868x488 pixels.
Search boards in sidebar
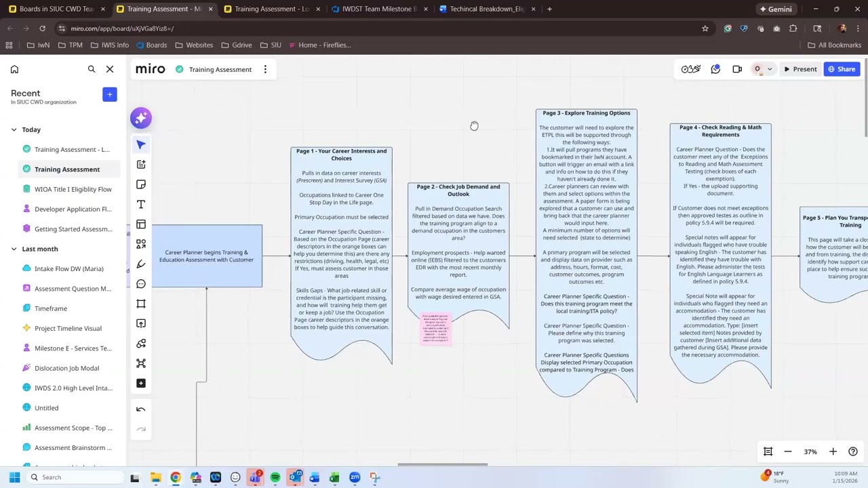92,69
